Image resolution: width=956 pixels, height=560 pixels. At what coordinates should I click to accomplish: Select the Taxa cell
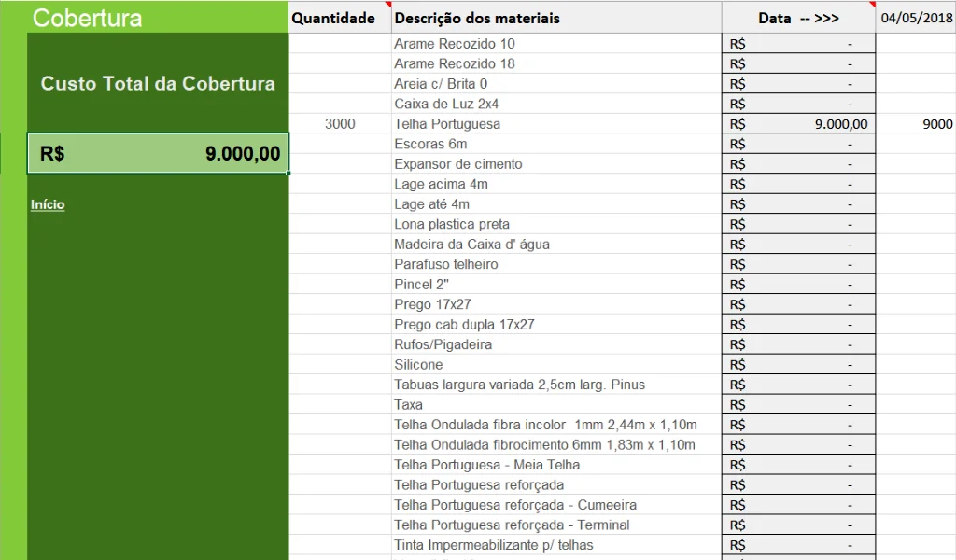pos(556,405)
